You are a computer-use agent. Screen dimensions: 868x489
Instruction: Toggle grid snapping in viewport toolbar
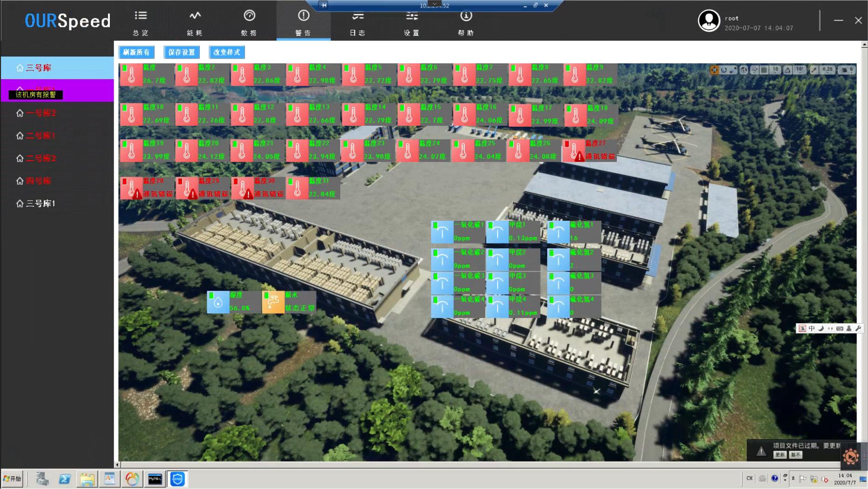(x=764, y=70)
